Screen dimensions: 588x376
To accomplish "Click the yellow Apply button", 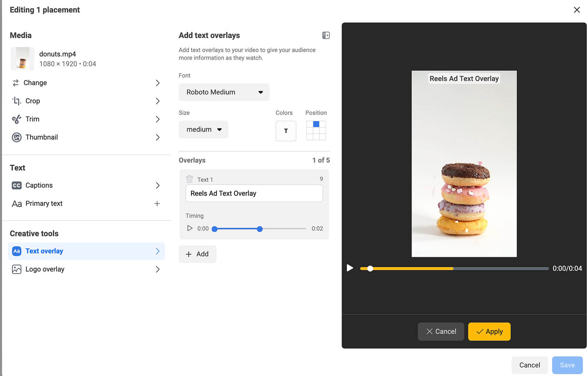I will (489, 332).
